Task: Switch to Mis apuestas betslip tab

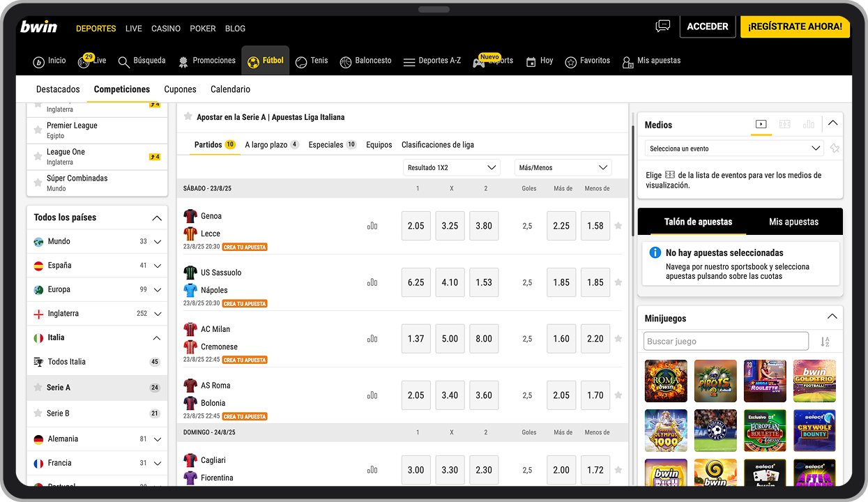Action: coord(793,222)
